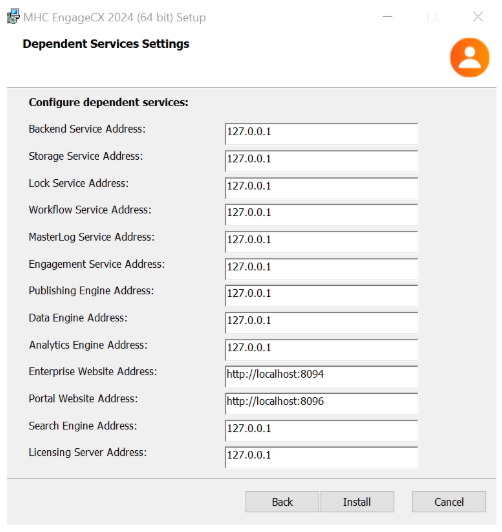
Task: Click the orange user profile logo
Action: (469, 58)
